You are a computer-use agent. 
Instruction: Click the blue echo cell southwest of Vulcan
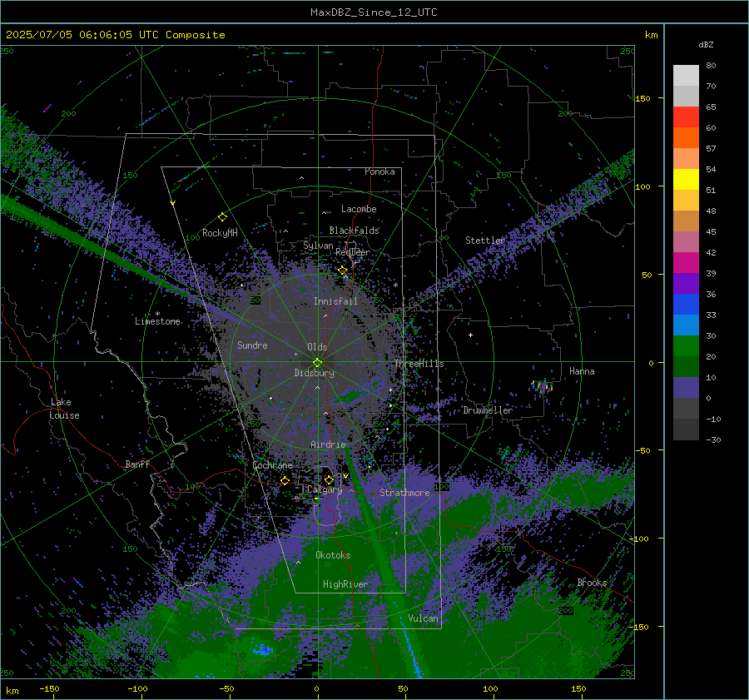263,650
